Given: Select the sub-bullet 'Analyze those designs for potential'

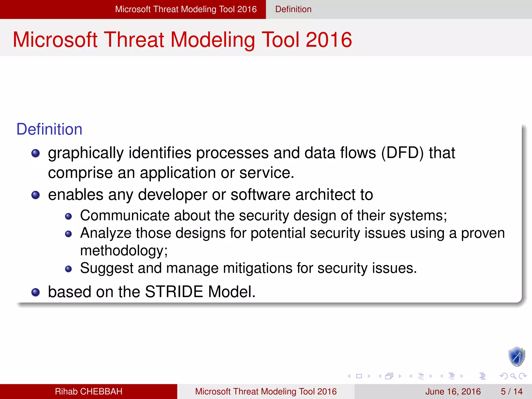Looking at the screenshot, I should click(x=292, y=242).
